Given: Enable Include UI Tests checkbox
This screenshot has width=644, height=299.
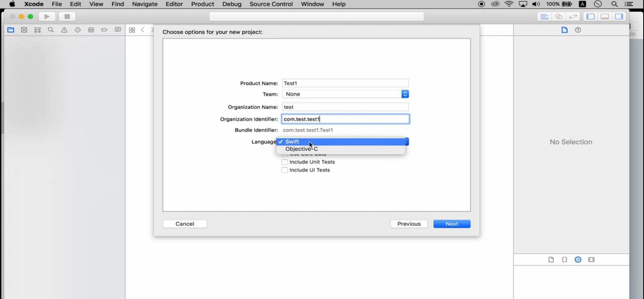Looking at the screenshot, I should tap(285, 170).
